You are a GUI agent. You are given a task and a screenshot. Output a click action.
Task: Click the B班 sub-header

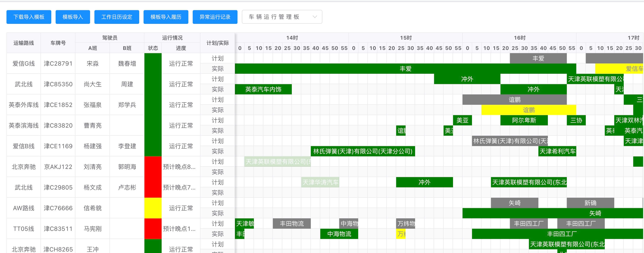[127, 48]
